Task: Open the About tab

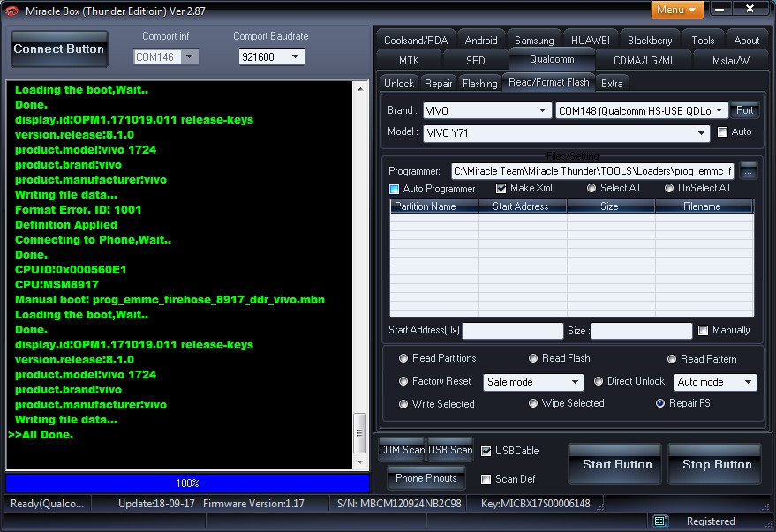Action: coord(746,41)
